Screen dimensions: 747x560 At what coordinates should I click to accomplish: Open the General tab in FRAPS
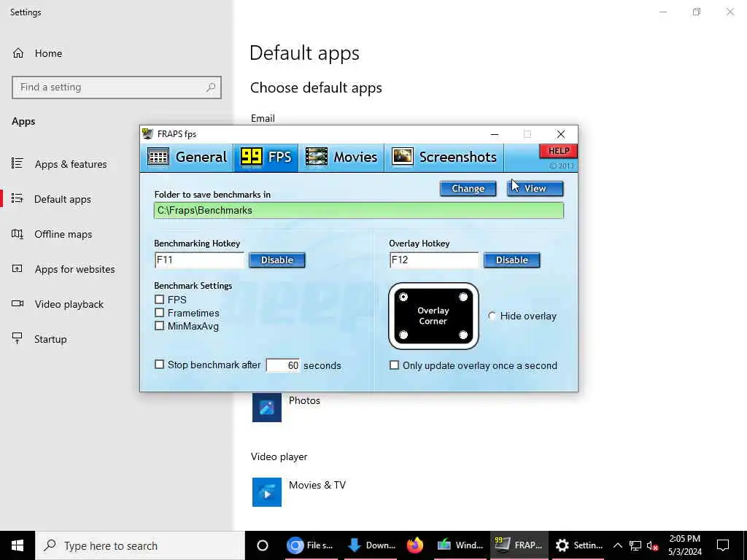(187, 157)
